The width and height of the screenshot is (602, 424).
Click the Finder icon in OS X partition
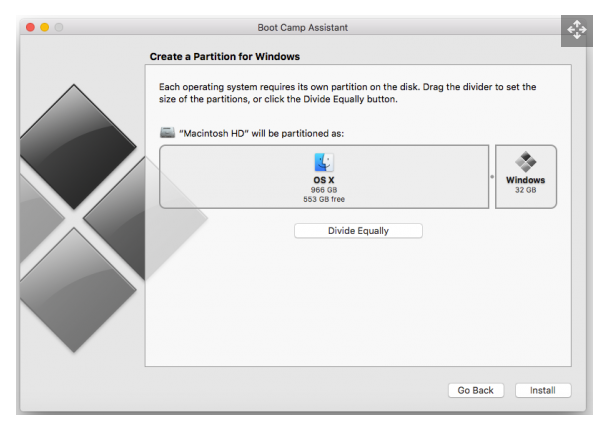(x=324, y=163)
